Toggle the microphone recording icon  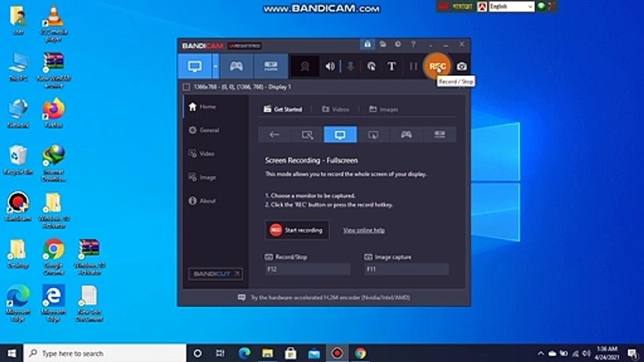pyautogui.click(x=351, y=66)
